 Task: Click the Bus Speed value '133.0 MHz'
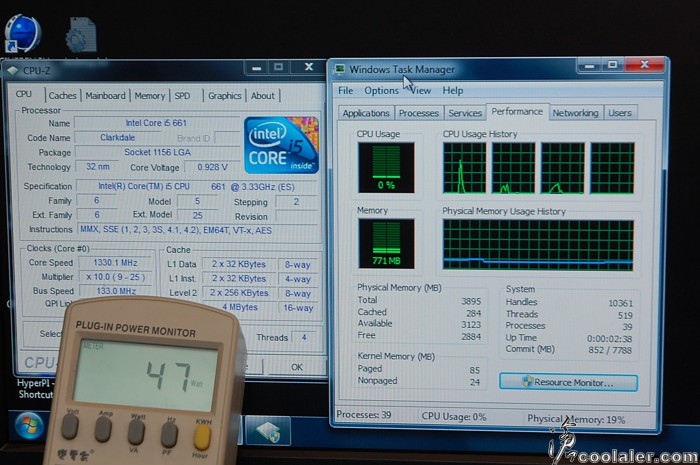pyautogui.click(x=116, y=291)
